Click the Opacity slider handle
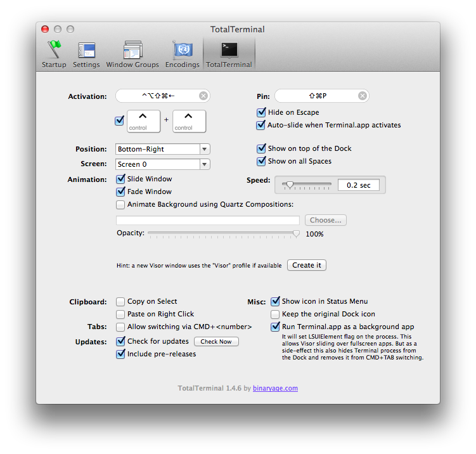The width and height of the screenshot is (476, 454). (296, 233)
